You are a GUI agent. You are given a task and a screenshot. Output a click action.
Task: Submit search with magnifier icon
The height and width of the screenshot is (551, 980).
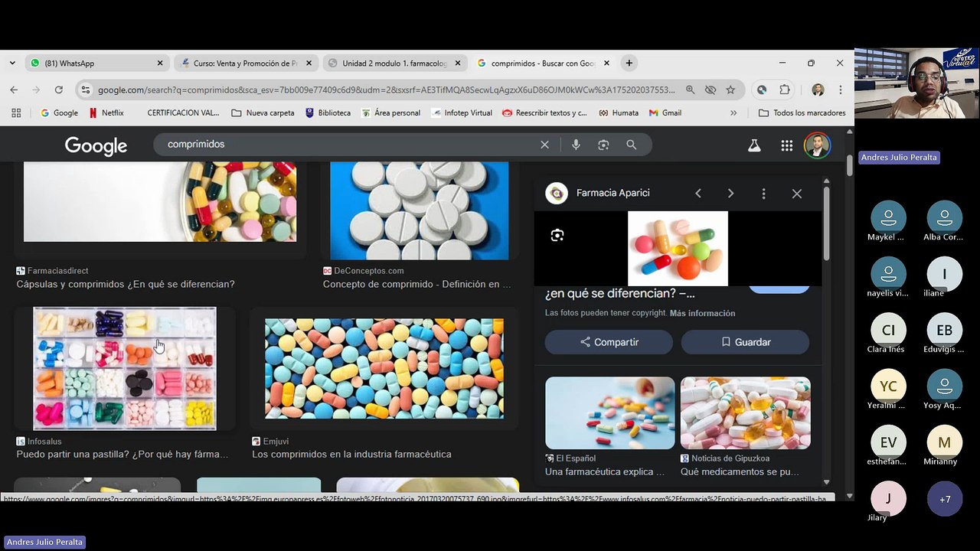point(631,145)
